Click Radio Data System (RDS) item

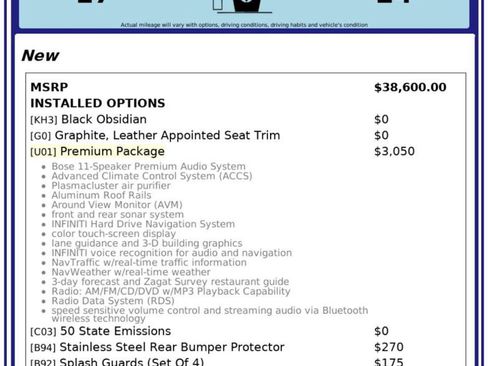113,301
